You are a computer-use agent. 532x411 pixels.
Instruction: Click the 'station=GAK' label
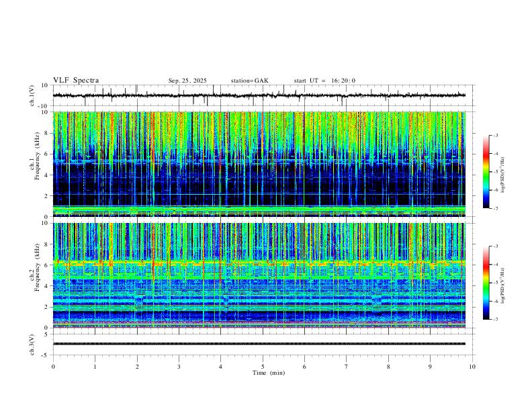249,81
